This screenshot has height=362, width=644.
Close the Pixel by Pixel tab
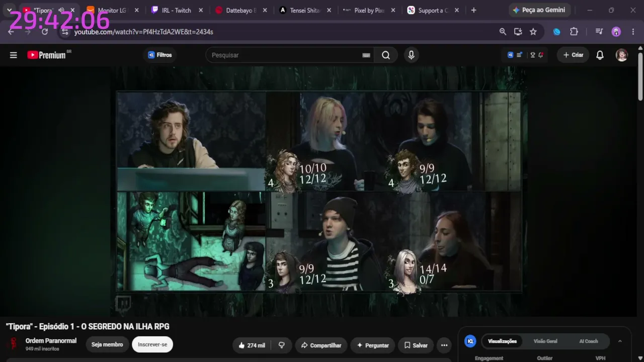pos(392,10)
